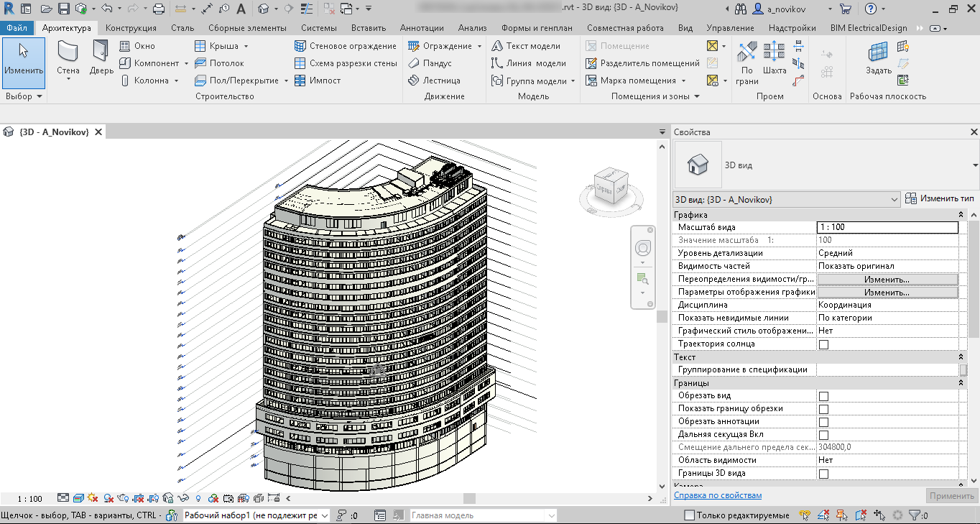Screen dimensions: 980x524
Task: Select the {3D - A_Novikov} view tab
Action: [54, 132]
